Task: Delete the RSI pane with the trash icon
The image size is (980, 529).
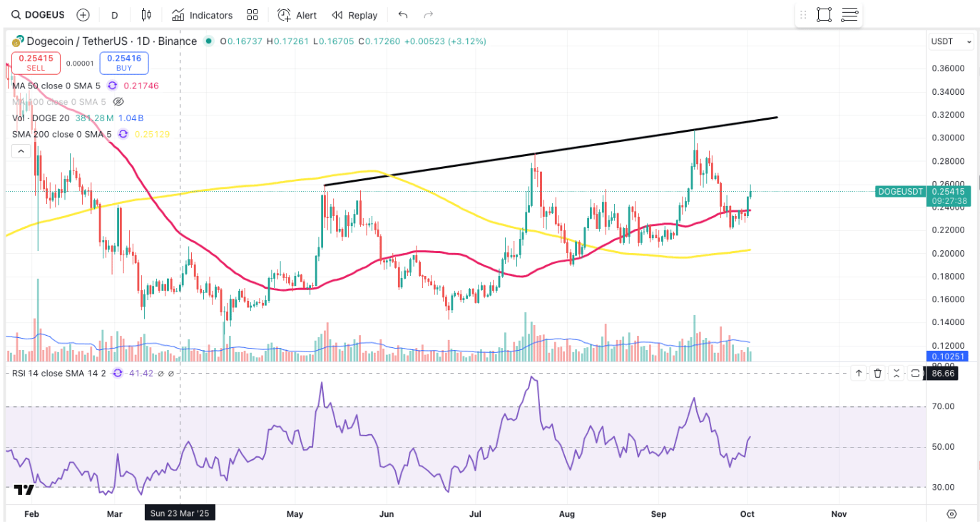Action: (878, 373)
